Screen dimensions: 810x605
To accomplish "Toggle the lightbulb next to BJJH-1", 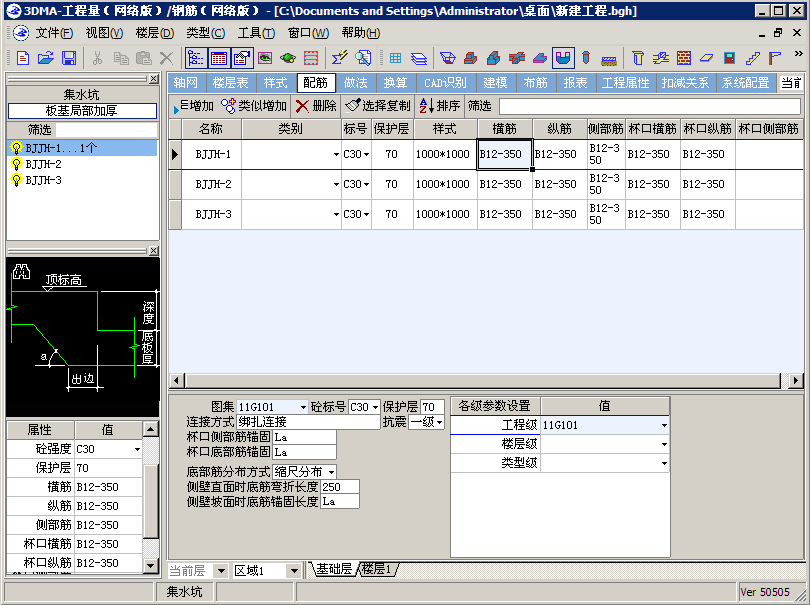I will pos(16,148).
